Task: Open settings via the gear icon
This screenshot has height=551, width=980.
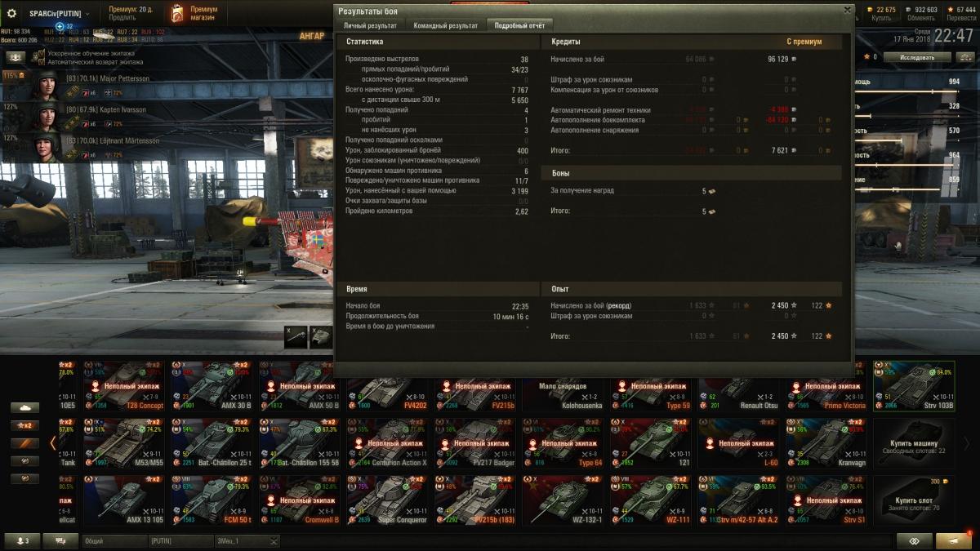Action: click(x=11, y=14)
